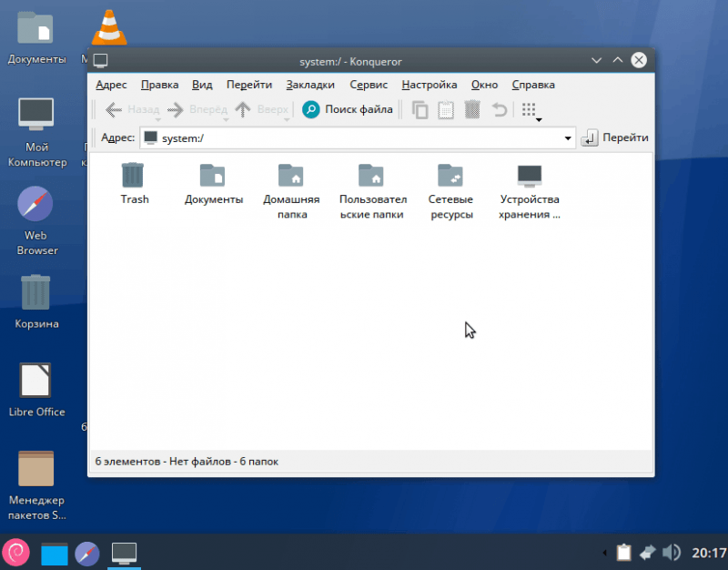Viewport: 728px width, 570px height.
Task: Expand the Вверх dropdown arrow
Action: point(287,120)
